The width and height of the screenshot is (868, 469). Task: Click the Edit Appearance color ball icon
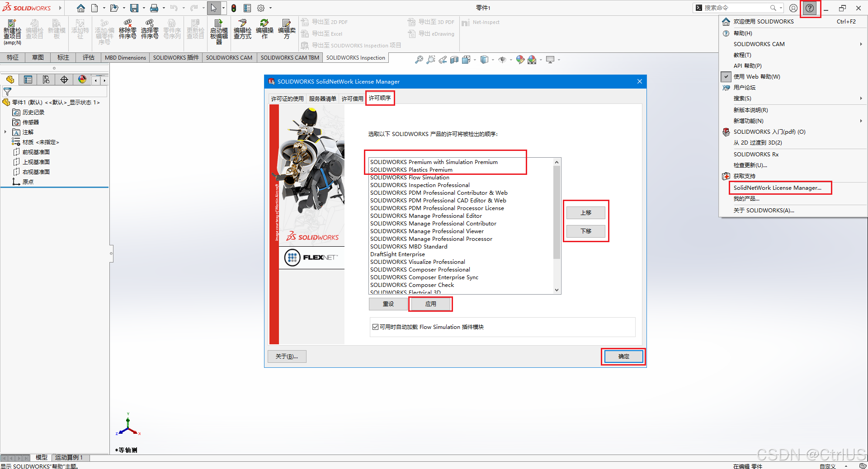click(x=520, y=60)
